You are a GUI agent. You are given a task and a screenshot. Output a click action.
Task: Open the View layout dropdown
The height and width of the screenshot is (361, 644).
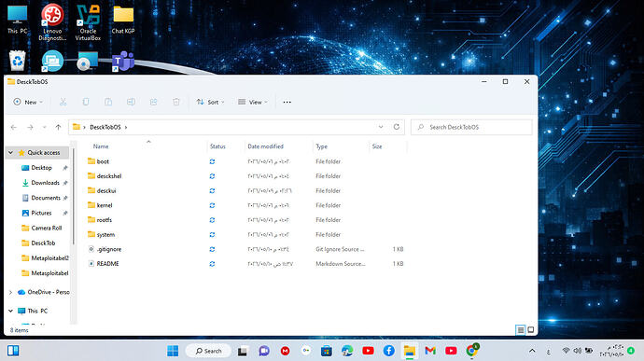pos(253,102)
